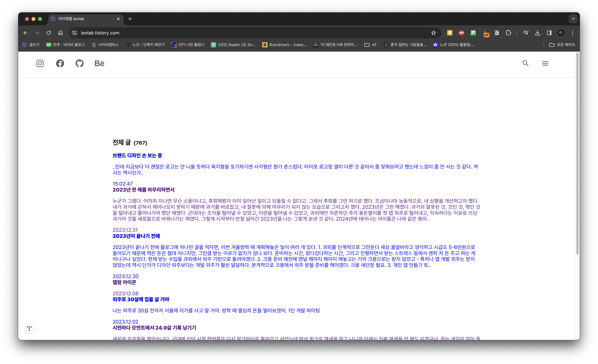
Task: Open the 모든 북마크 bookmarks folder
Action: click(x=562, y=45)
